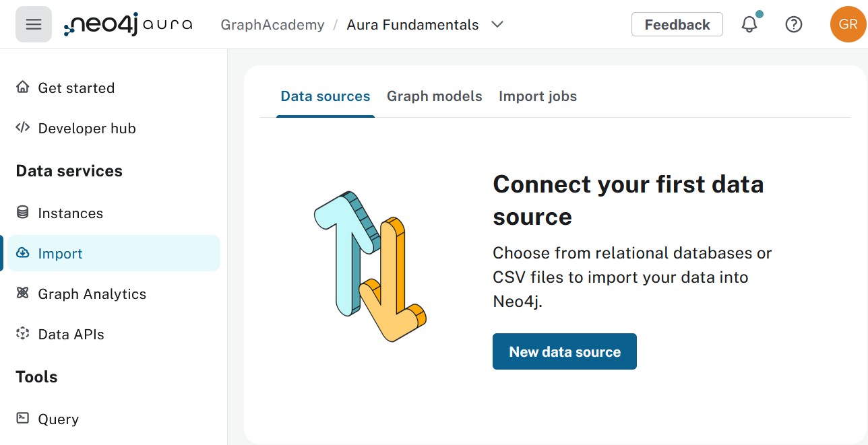Image resolution: width=868 pixels, height=445 pixels.
Task: Toggle the hamburger navigation menu
Action: (x=33, y=24)
